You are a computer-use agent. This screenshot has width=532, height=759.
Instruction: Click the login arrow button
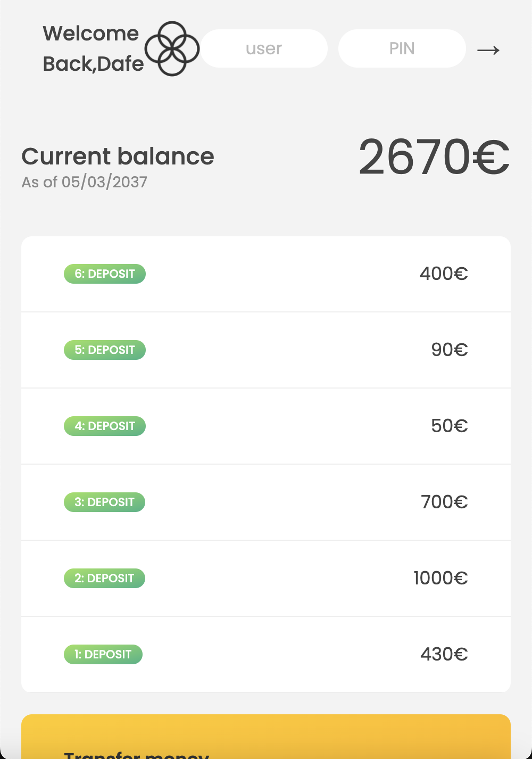pyautogui.click(x=488, y=50)
